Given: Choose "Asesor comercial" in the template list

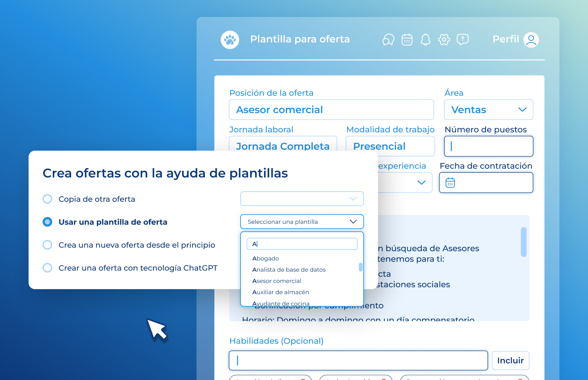Looking at the screenshot, I should click(277, 281).
